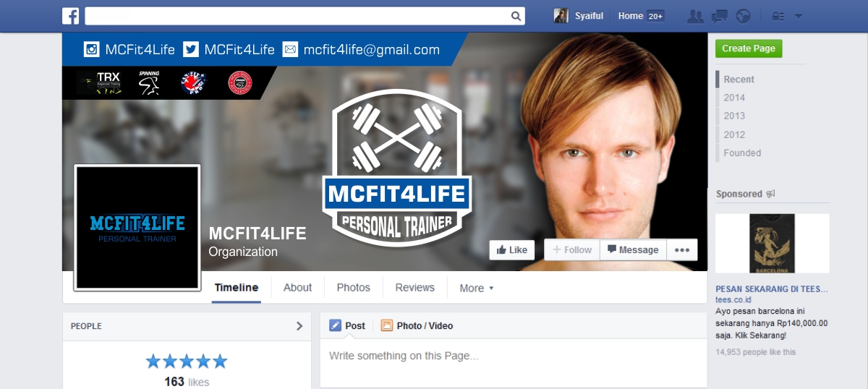Like the MCFIT4LIFE page

tap(512, 249)
